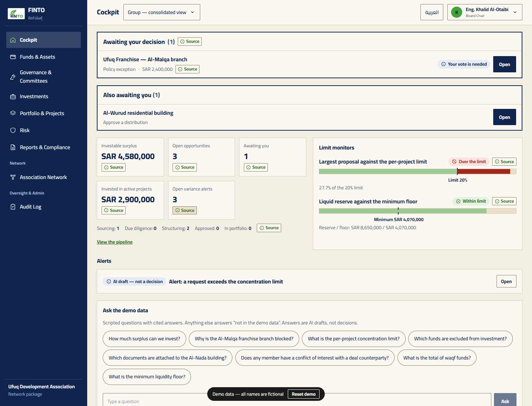This screenshot has width=532, height=406.
Task: Expand the Eng. Khalid Al-Otaibi user menu
Action: [x=485, y=12]
